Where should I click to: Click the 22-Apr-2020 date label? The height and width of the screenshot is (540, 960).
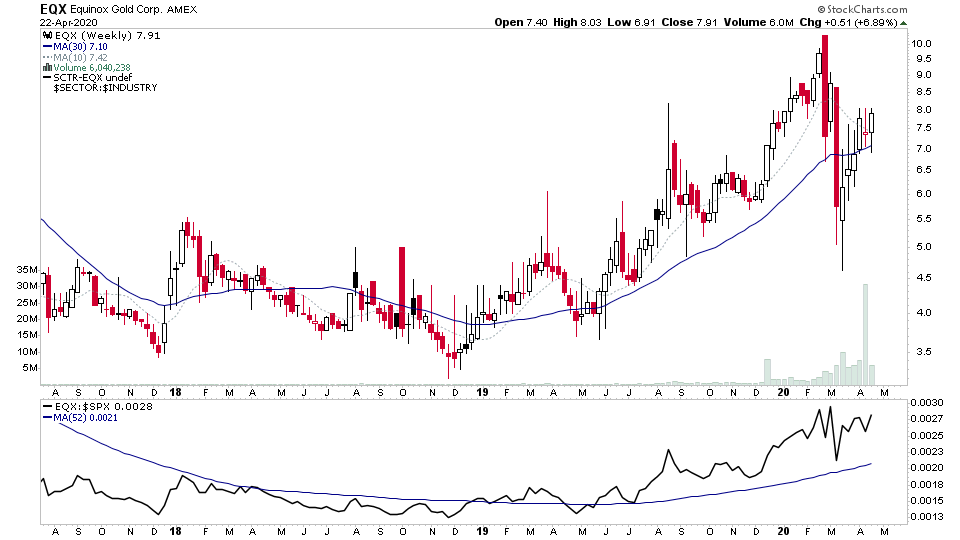pyautogui.click(x=69, y=23)
